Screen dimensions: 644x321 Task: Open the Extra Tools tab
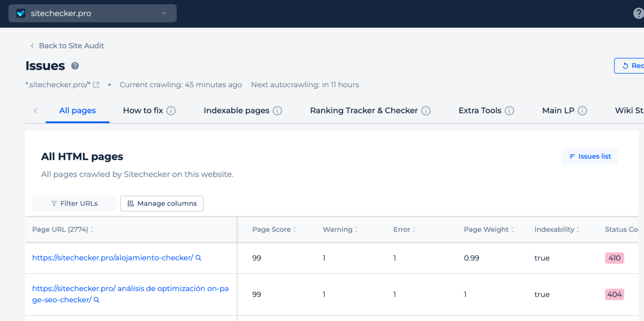point(480,111)
